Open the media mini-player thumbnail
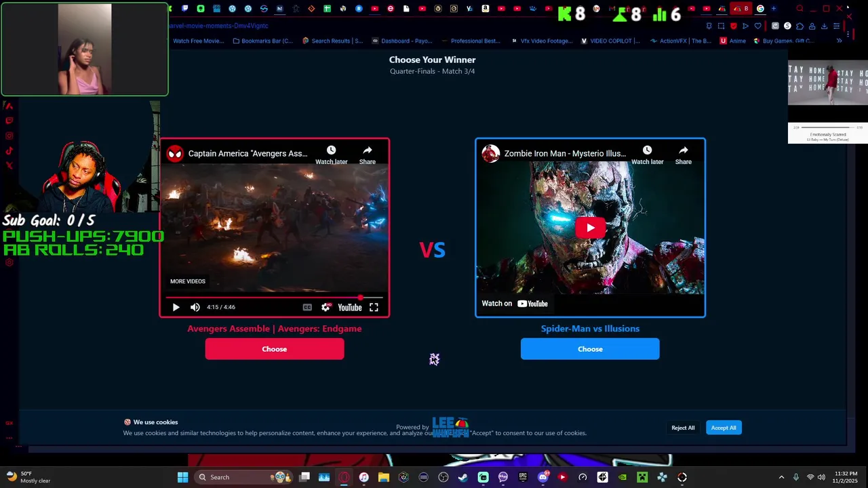 point(828,83)
